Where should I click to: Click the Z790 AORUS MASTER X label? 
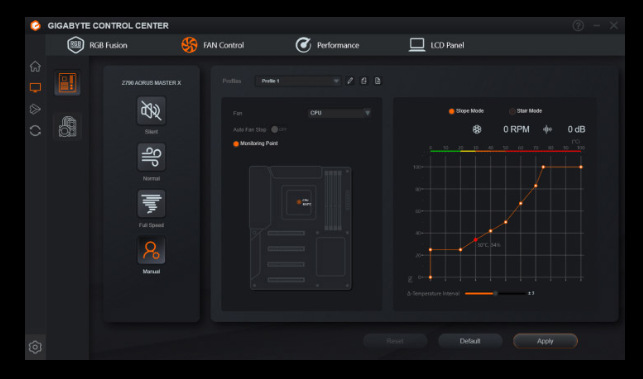[x=151, y=83]
